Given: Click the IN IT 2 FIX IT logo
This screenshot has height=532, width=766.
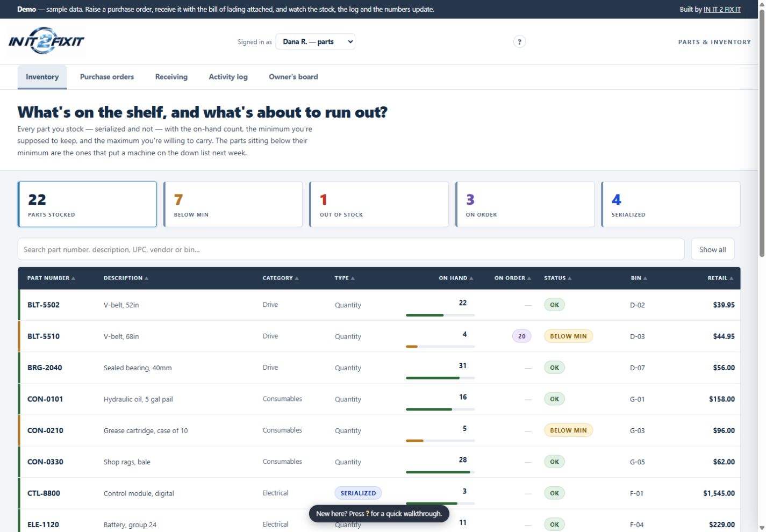Looking at the screenshot, I should (x=46, y=41).
